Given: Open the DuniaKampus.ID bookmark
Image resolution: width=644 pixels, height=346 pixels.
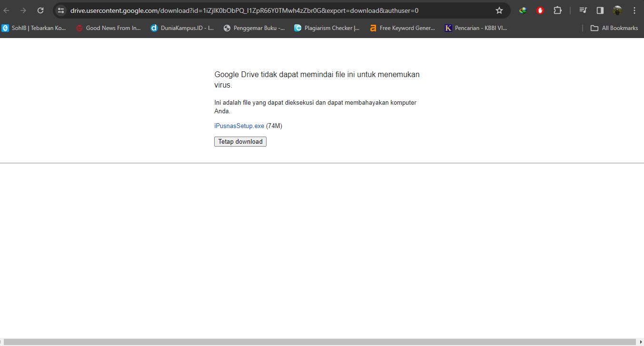Looking at the screenshot, I should 182,28.
